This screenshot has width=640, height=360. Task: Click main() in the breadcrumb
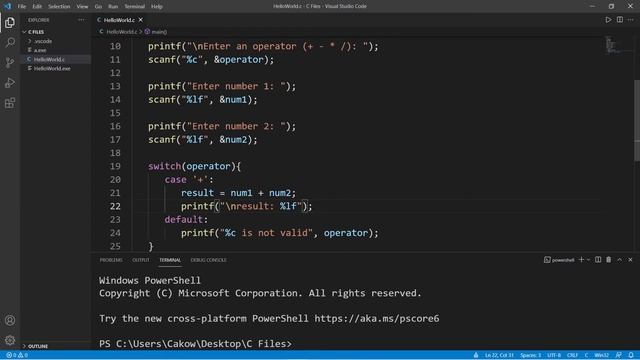(159, 31)
